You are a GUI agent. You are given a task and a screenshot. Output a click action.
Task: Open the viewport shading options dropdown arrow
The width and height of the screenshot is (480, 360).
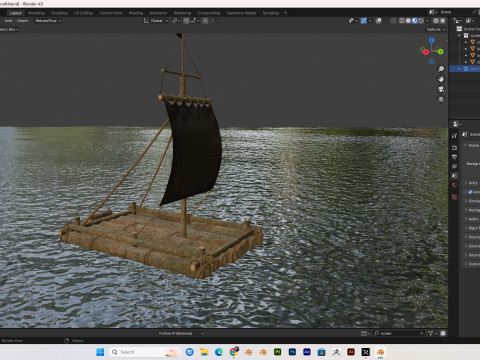pos(427,21)
